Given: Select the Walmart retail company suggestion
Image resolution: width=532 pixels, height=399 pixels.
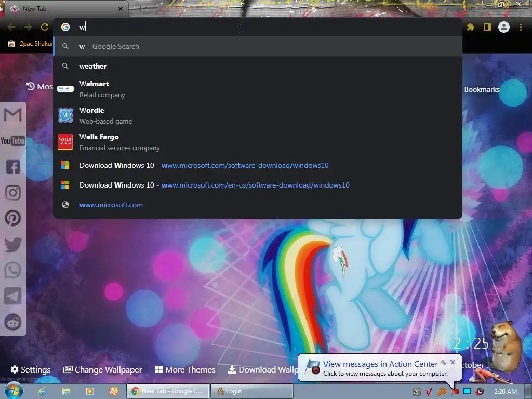Looking at the screenshot, I should point(258,89).
